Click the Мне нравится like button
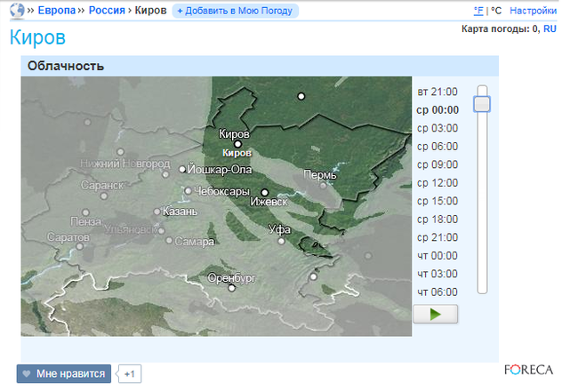The image size is (578, 392). click(x=63, y=374)
